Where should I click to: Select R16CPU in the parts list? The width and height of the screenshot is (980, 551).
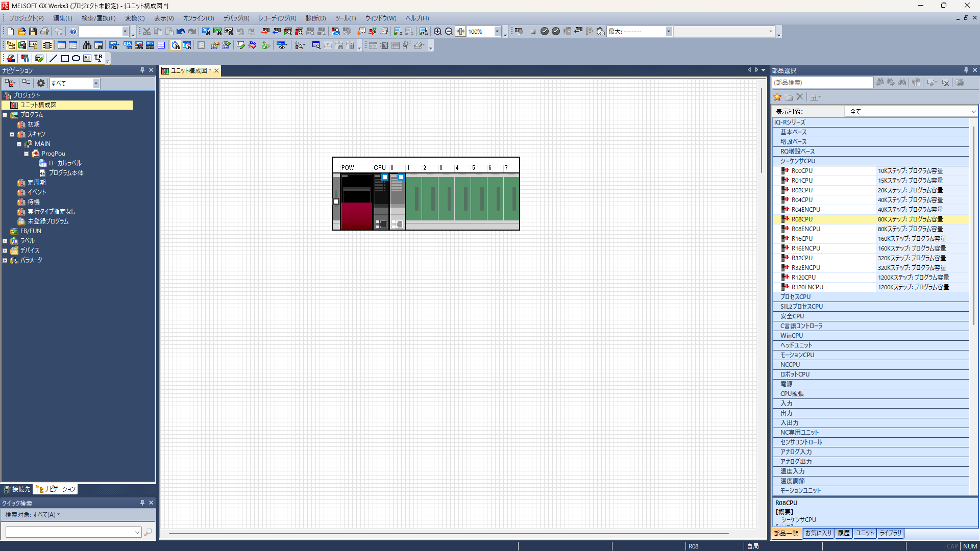point(871,239)
